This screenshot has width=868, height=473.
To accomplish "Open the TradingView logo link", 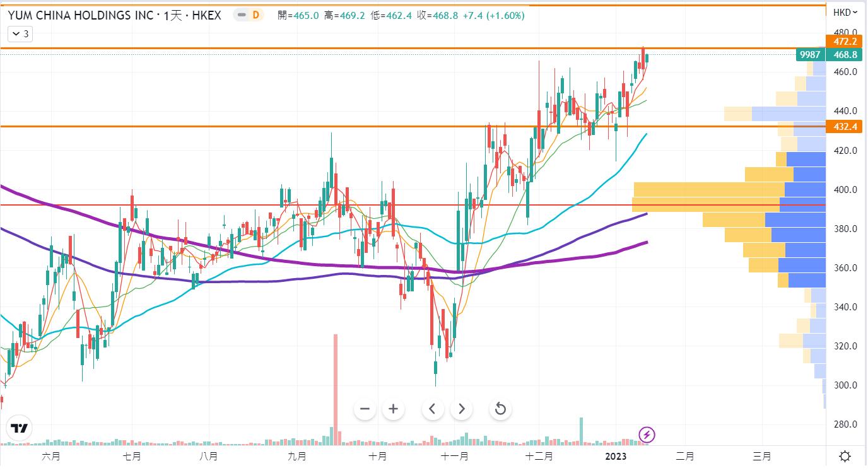I will click(20, 429).
